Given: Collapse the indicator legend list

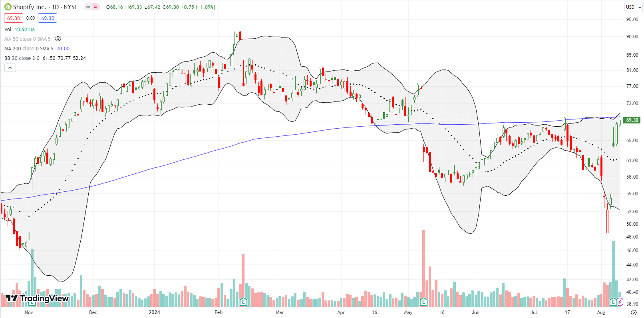Looking at the screenshot, I should 10,68.
